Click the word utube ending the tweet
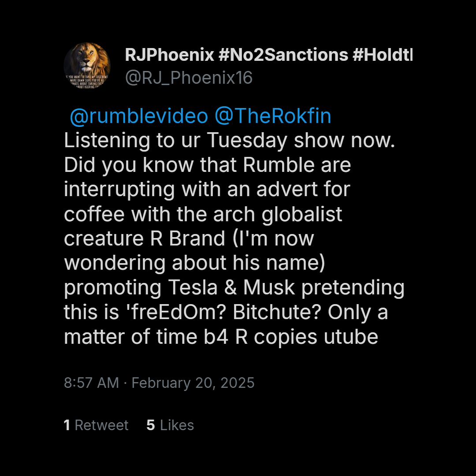Image resolution: width=476 pixels, height=476 pixels. tap(351, 337)
